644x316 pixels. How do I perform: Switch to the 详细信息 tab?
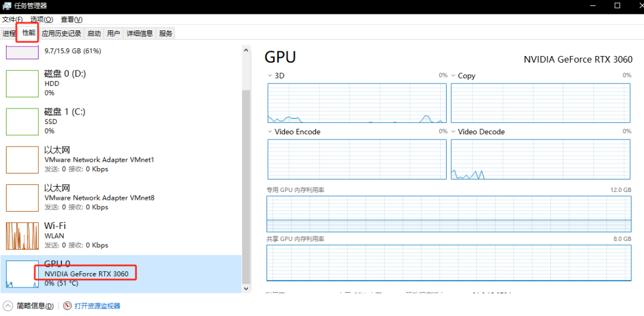pyautogui.click(x=140, y=34)
